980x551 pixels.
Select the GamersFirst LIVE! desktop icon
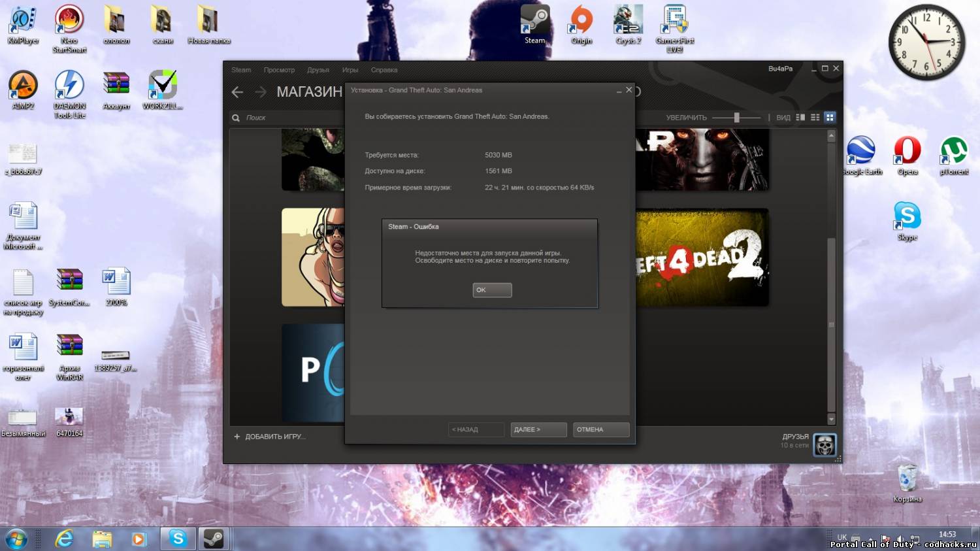[675, 28]
